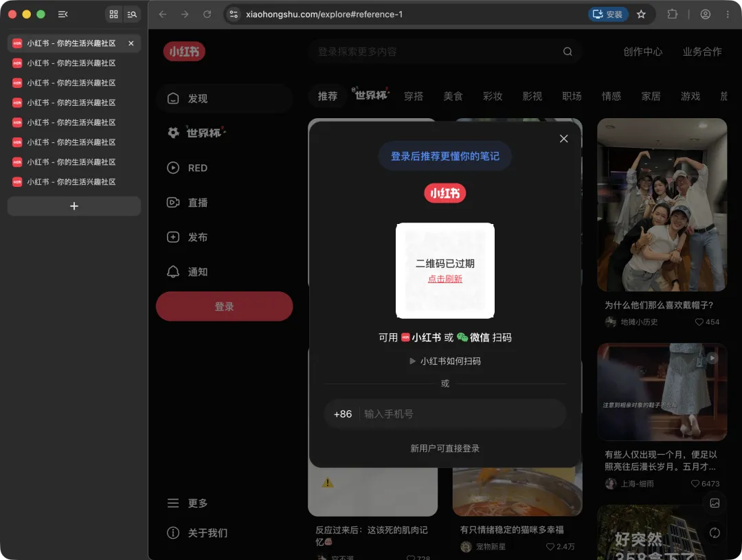Close the login popup with the X icon
Viewport: 742px width, 560px height.
pyautogui.click(x=563, y=139)
